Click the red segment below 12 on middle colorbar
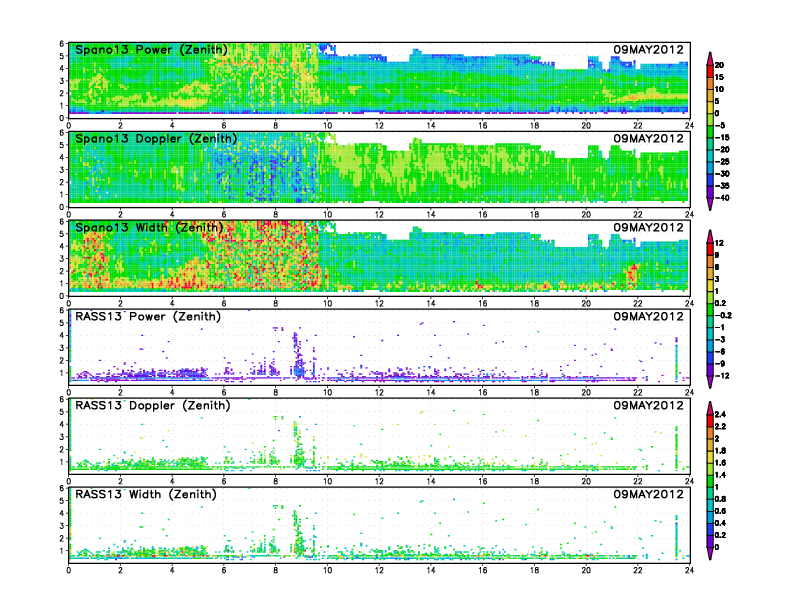 tap(710, 249)
